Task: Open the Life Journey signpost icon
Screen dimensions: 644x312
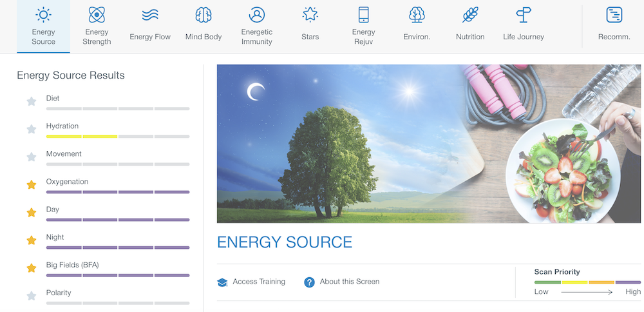Action: (524, 15)
